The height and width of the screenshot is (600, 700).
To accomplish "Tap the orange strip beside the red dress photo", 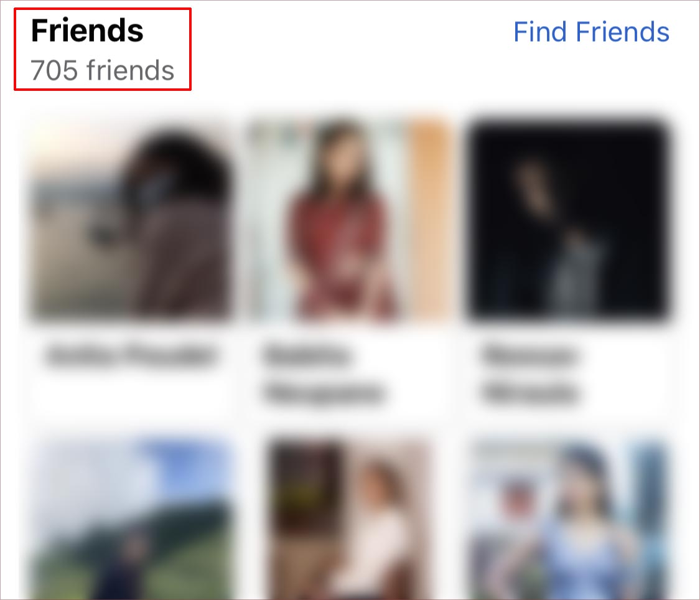I will [429, 220].
